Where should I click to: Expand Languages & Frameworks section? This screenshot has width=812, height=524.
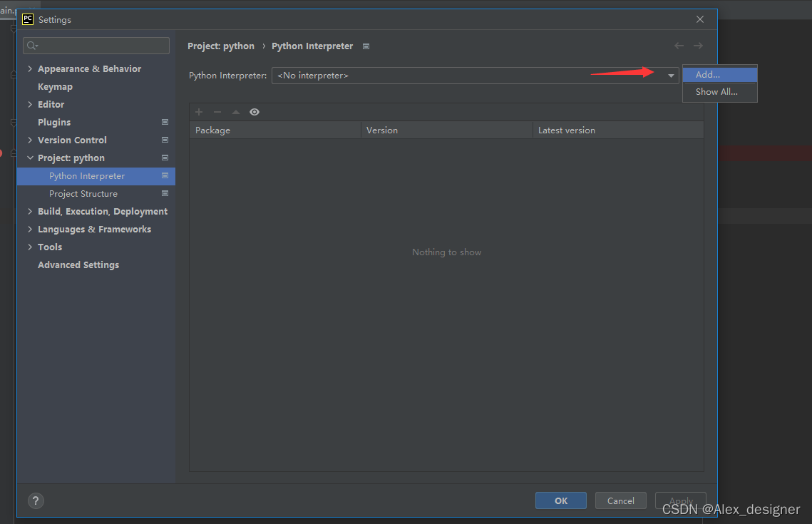point(30,229)
